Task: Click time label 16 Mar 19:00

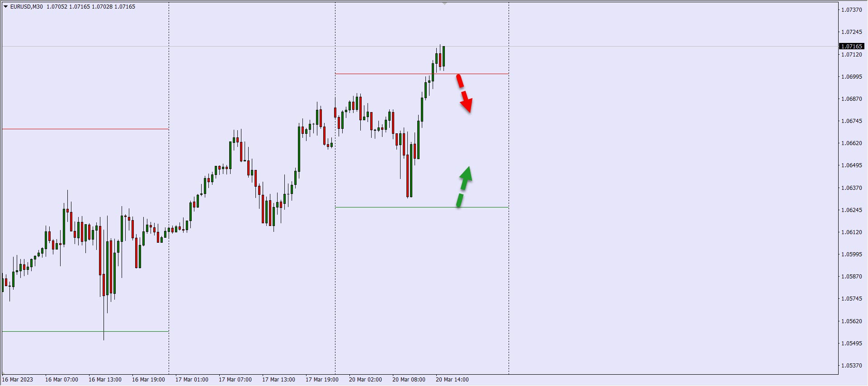Action: click(148, 380)
